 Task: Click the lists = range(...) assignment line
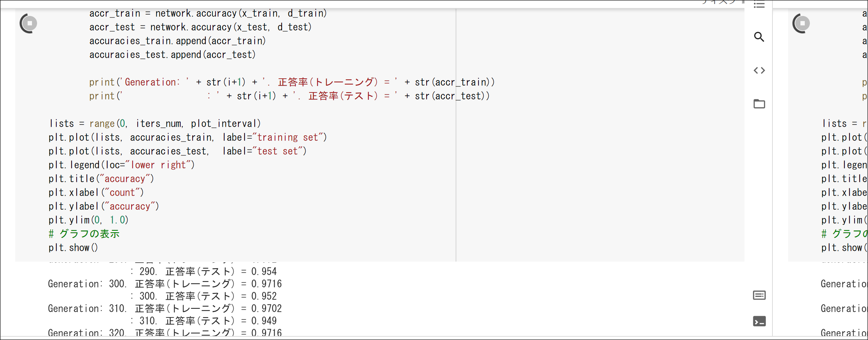tap(155, 124)
